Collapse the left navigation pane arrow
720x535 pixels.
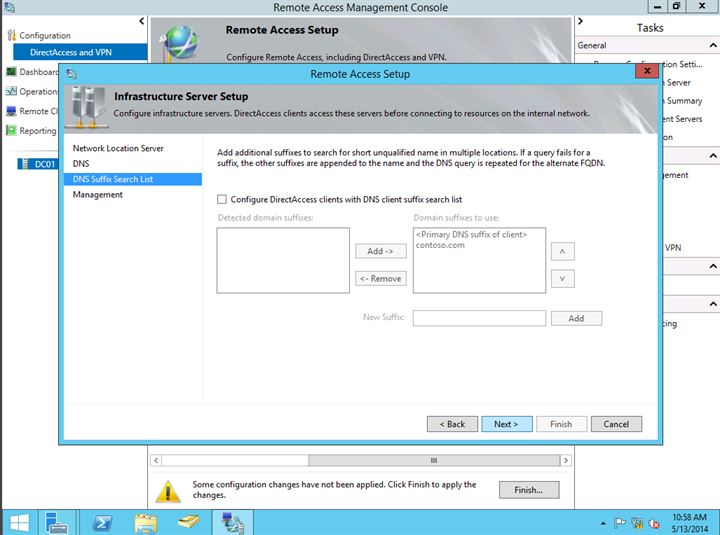point(141,21)
